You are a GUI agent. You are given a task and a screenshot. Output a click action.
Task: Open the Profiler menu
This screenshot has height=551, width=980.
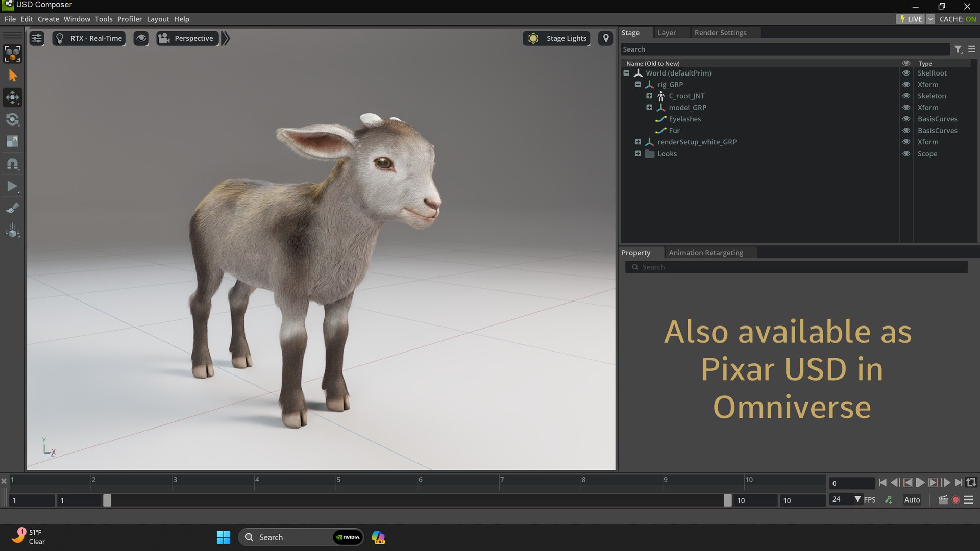130,19
